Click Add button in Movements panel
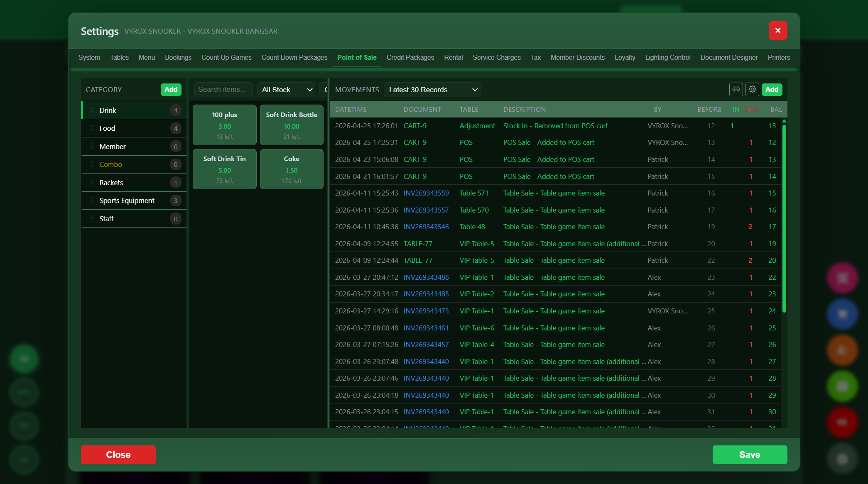This screenshot has height=484, width=868. tap(772, 90)
